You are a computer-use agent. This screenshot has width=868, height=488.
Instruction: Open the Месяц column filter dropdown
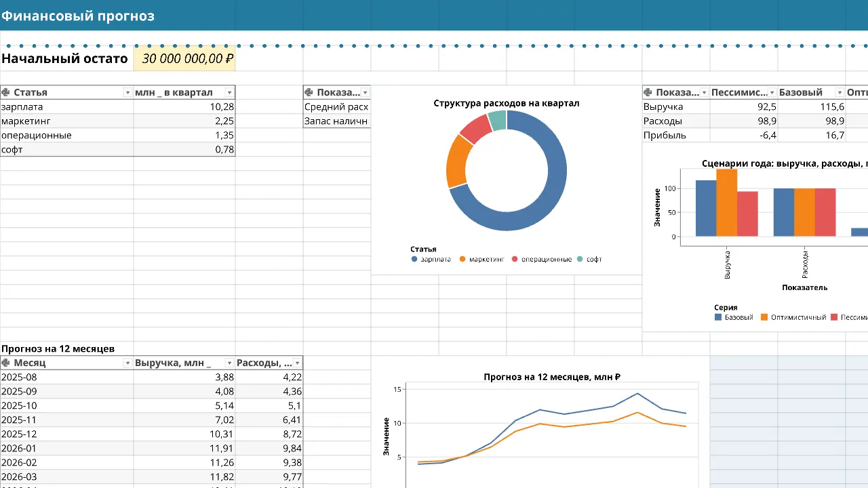[127, 363]
